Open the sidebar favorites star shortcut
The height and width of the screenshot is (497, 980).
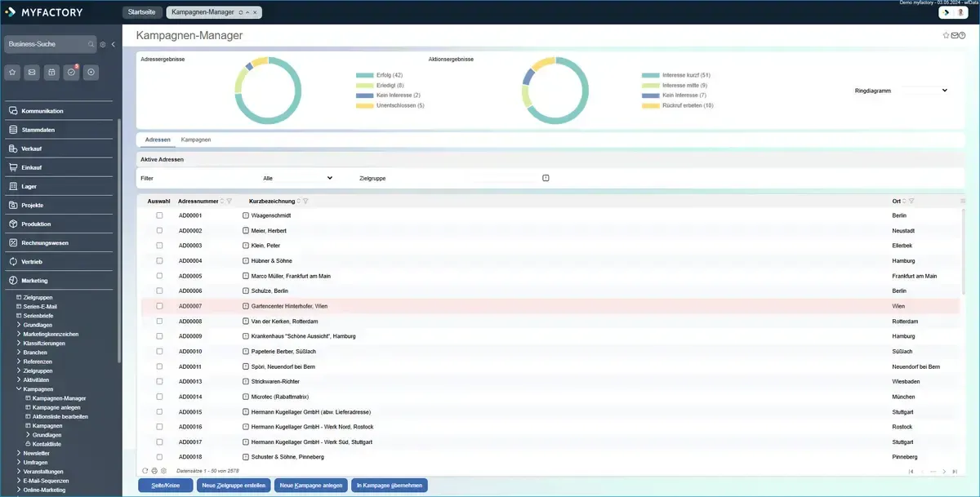pyautogui.click(x=12, y=73)
